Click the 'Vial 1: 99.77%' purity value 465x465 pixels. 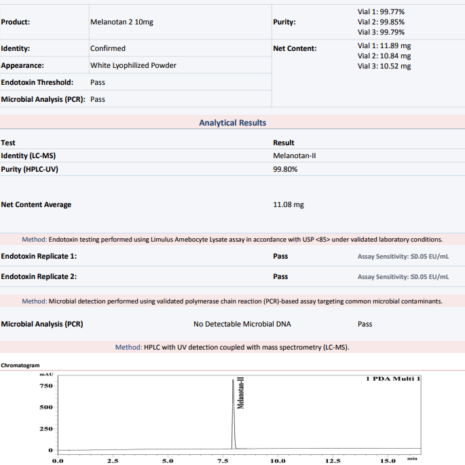(381, 12)
